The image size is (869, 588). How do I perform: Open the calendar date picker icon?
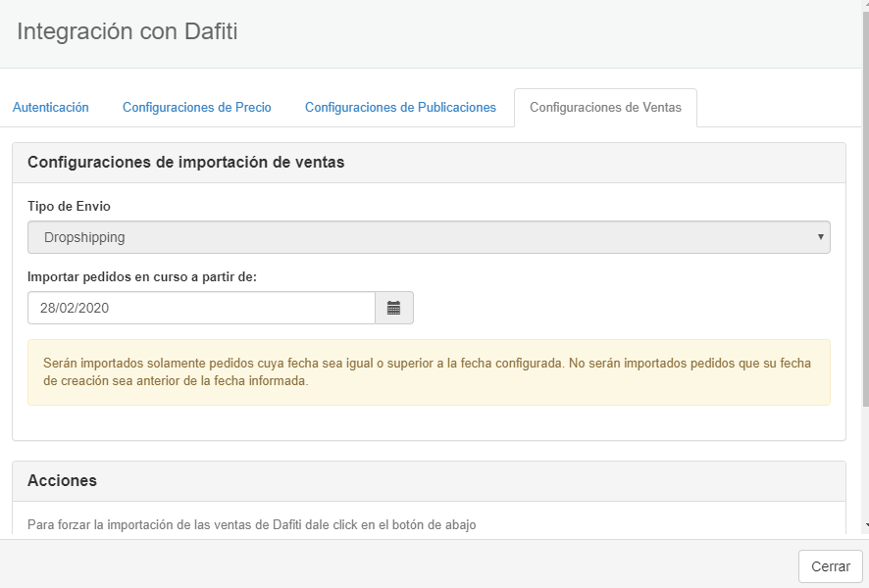(394, 308)
